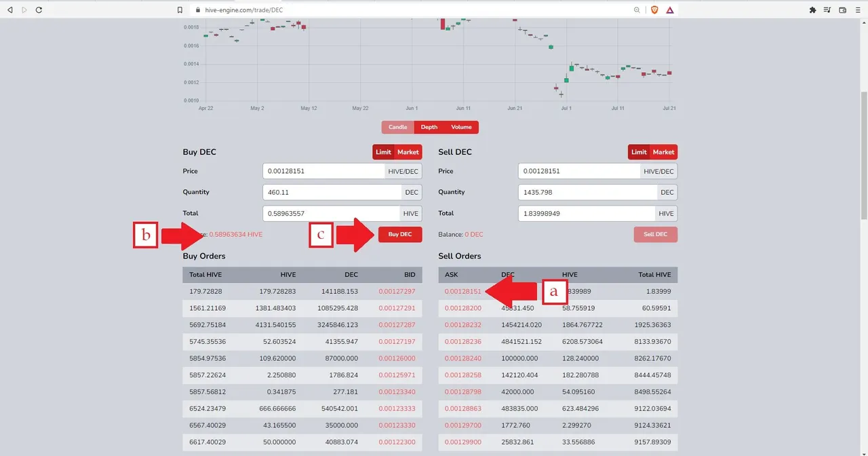Select Market order type for Sell DEC
868x456 pixels.
664,152
